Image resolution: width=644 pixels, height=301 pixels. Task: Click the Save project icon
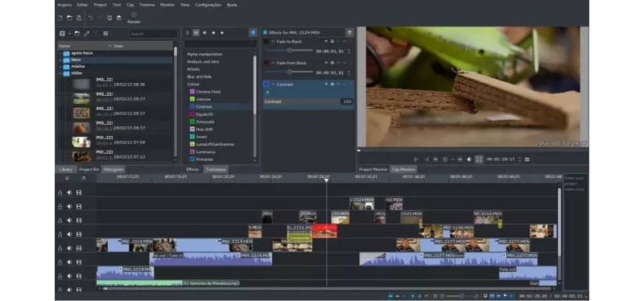[x=79, y=18]
